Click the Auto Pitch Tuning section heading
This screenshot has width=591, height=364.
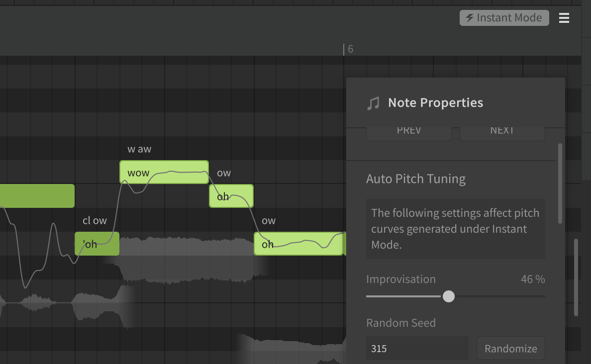(415, 179)
